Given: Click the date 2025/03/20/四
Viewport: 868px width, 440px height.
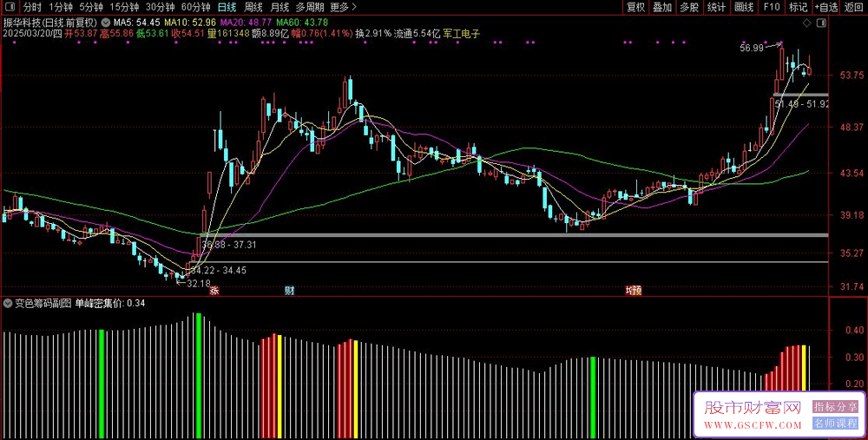Looking at the screenshot, I should (32, 34).
